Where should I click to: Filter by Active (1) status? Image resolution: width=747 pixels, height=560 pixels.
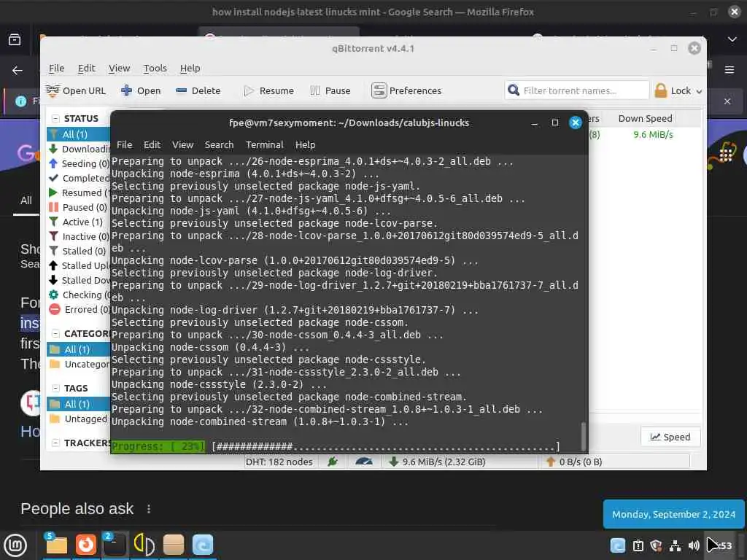click(79, 222)
